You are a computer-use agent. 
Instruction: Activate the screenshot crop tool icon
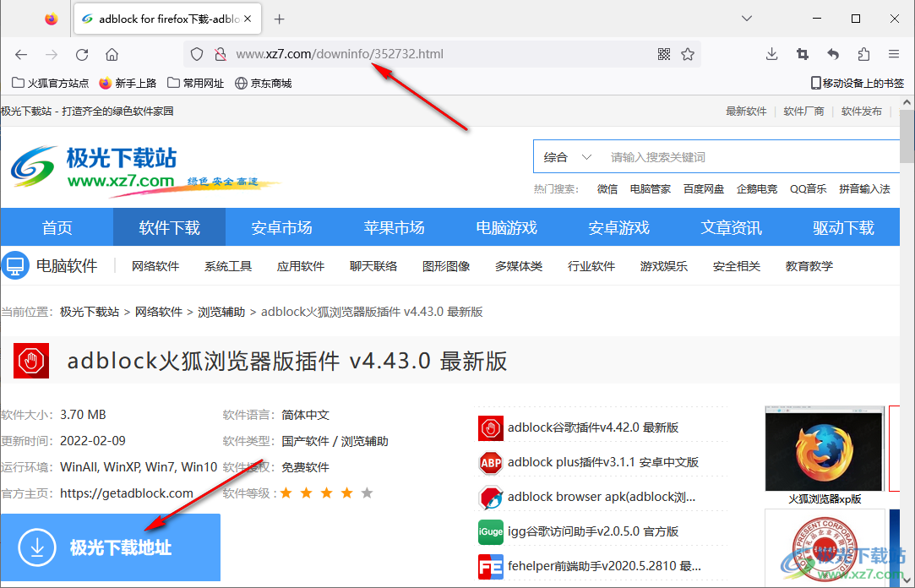tap(803, 54)
